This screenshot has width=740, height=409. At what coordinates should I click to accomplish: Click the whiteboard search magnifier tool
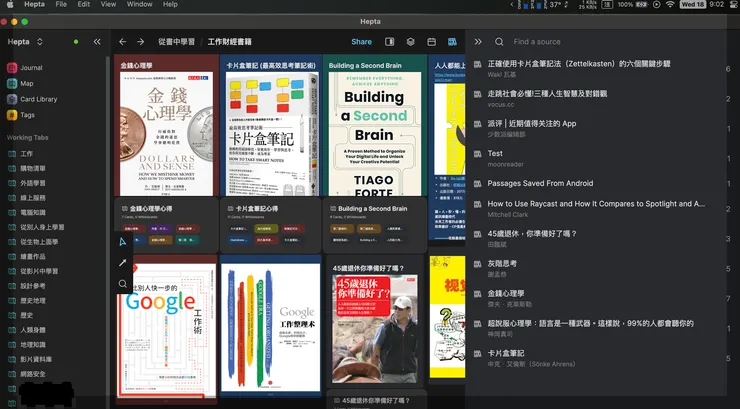pos(123,284)
